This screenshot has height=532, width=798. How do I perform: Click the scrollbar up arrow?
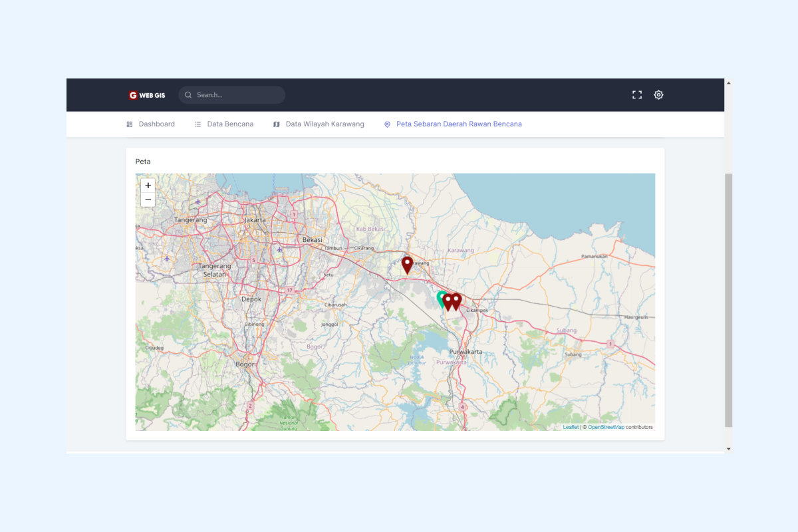tap(728, 83)
